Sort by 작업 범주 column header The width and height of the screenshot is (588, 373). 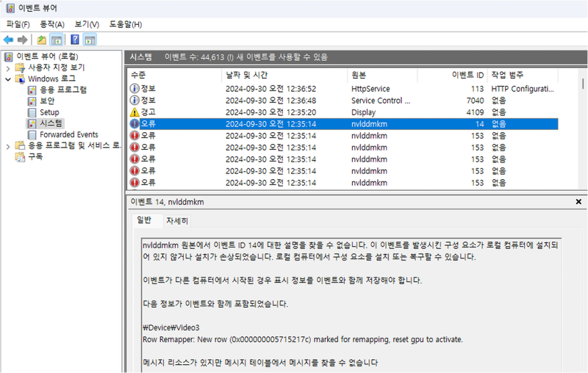pyautogui.click(x=523, y=76)
